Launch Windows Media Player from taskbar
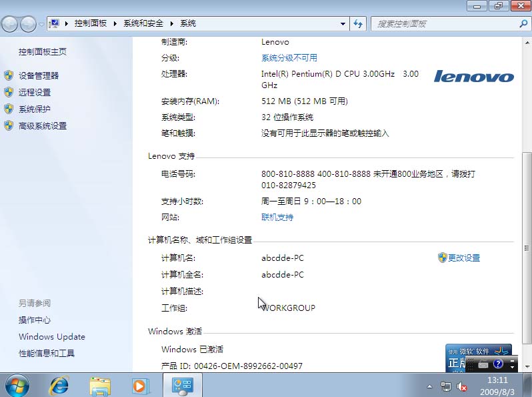Screen dimensions: 532x397 [x=140, y=386]
